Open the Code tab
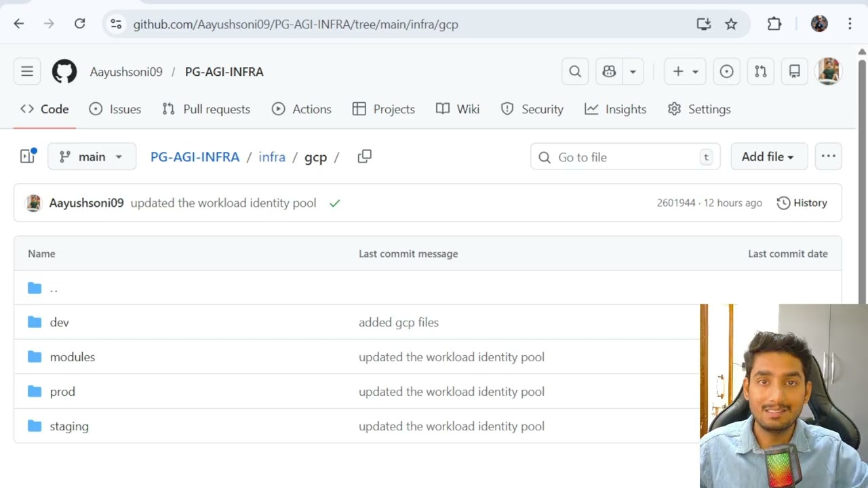Viewport: 868px width, 488px height. tap(45, 109)
